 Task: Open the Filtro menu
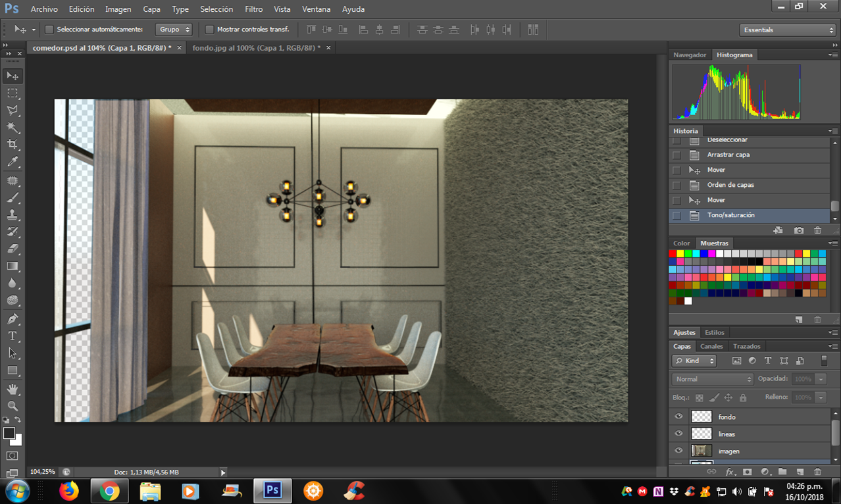tap(253, 9)
